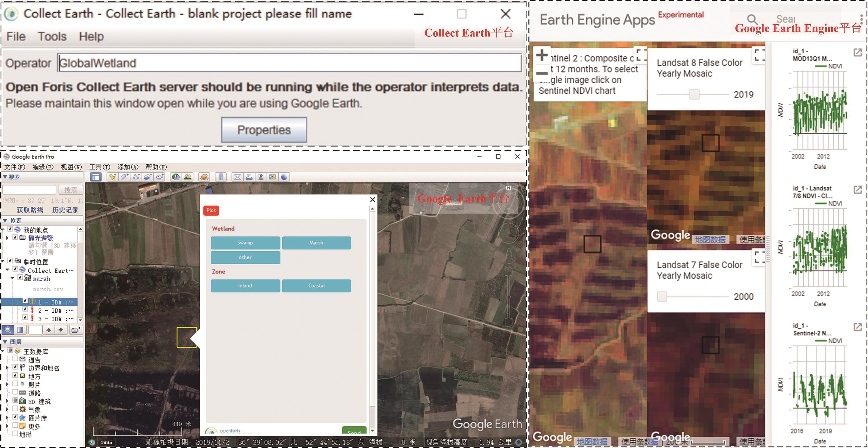This screenshot has width=868, height=448.
Task: Collapse the 搜索 panel header
Action: [x=42, y=177]
